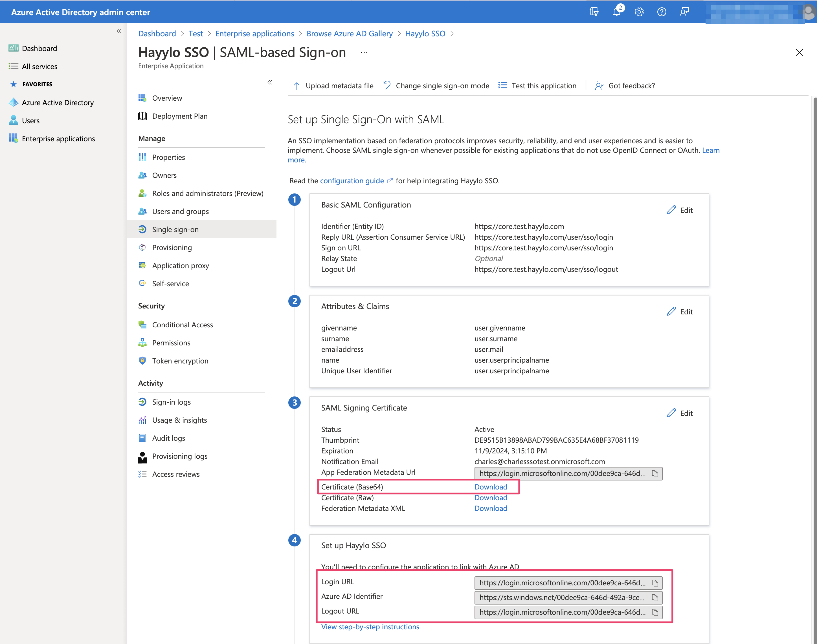Select Provisioning in Manage section
The height and width of the screenshot is (644, 817).
coord(172,247)
